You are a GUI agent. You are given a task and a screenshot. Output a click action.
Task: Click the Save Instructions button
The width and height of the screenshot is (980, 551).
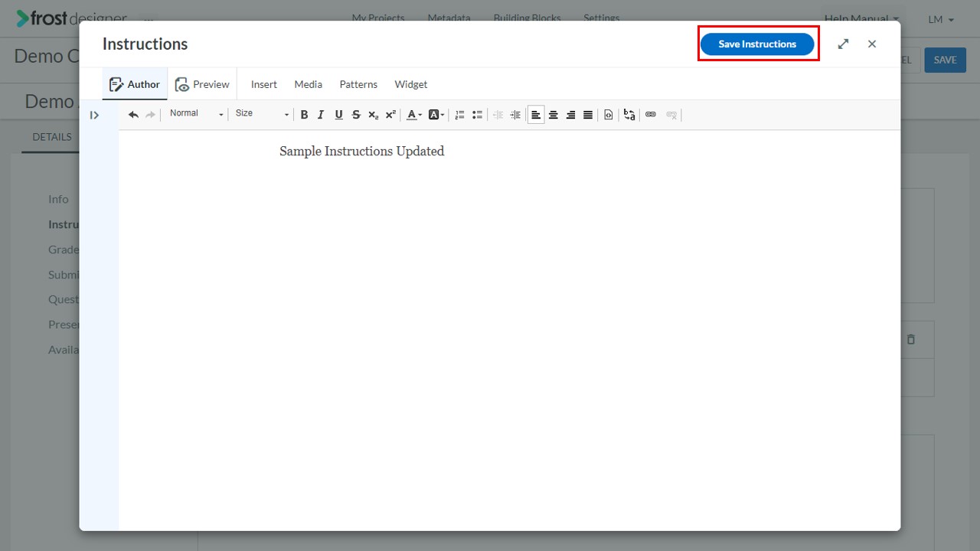click(x=757, y=44)
